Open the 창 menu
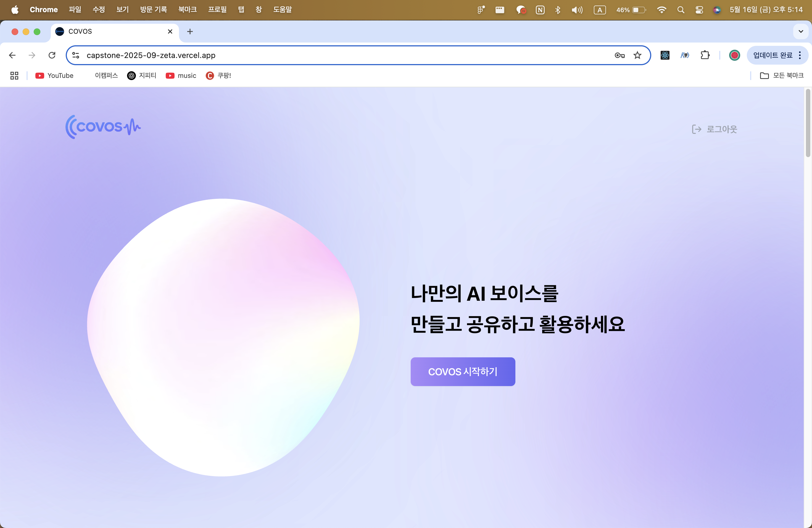 pos(259,10)
